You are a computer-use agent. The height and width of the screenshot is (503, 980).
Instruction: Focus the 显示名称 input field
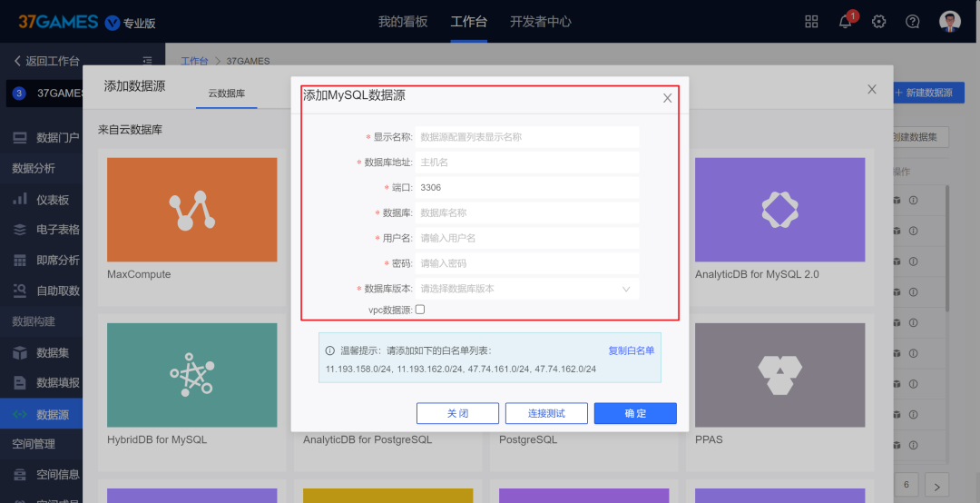click(x=527, y=137)
